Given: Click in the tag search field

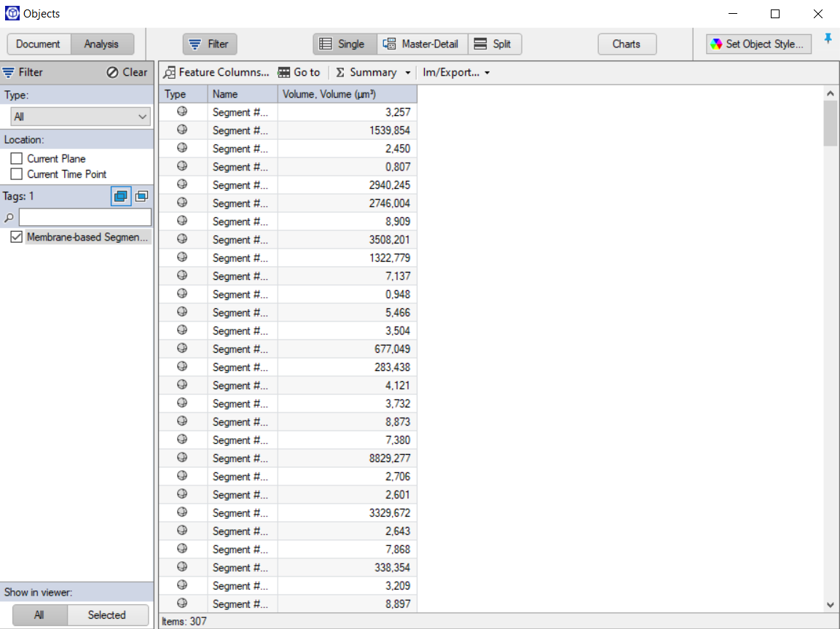Looking at the screenshot, I should coord(85,216).
